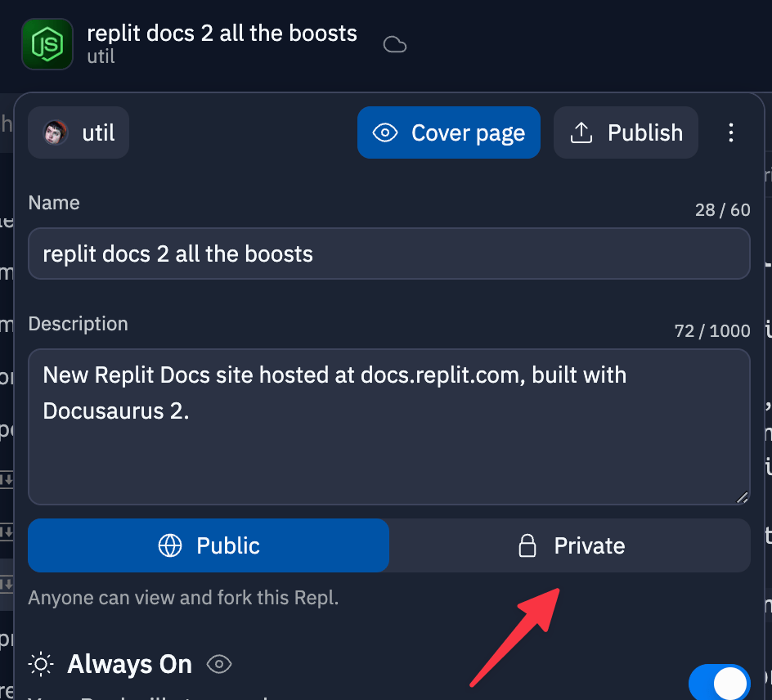This screenshot has height=700, width=772.
Task: Set repl visibility to Public
Action: coord(209,545)
